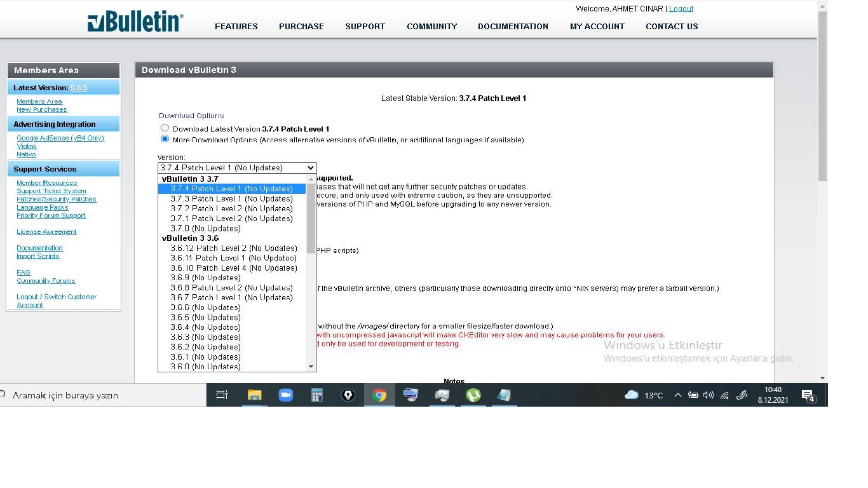Open the Zoom app in taskbar
868x488 pixels.
coord(286,395)
